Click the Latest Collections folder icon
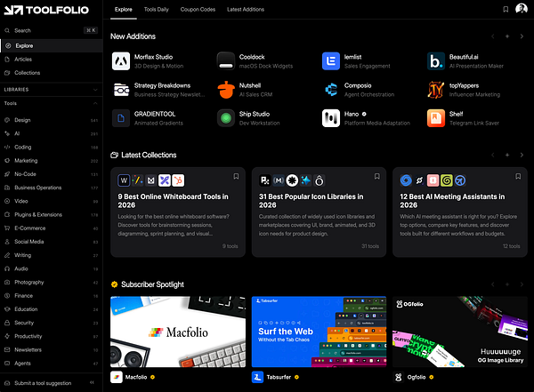534x392 pixels. pos(115,156)
